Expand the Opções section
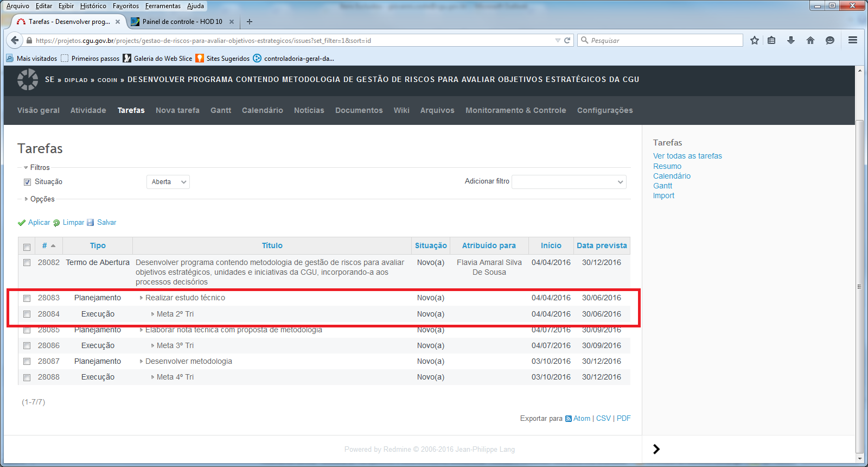Screen dimensions: 868x467 [x=42, y=199]
